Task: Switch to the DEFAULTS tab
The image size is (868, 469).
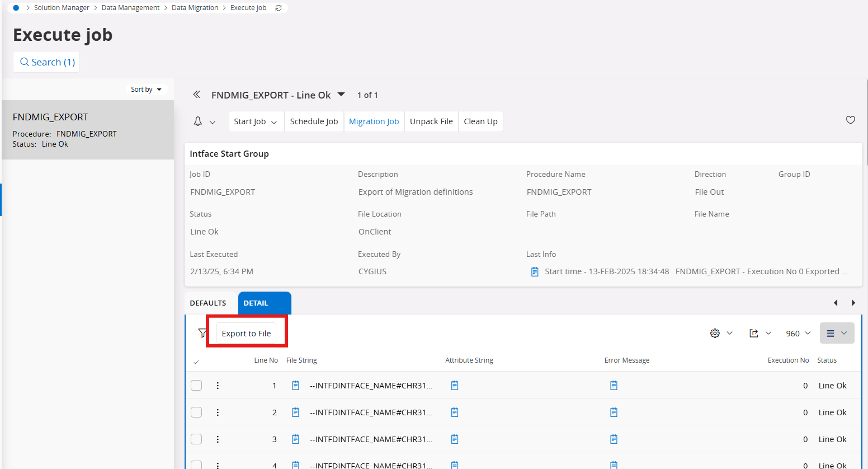Action: click(208, 303)
